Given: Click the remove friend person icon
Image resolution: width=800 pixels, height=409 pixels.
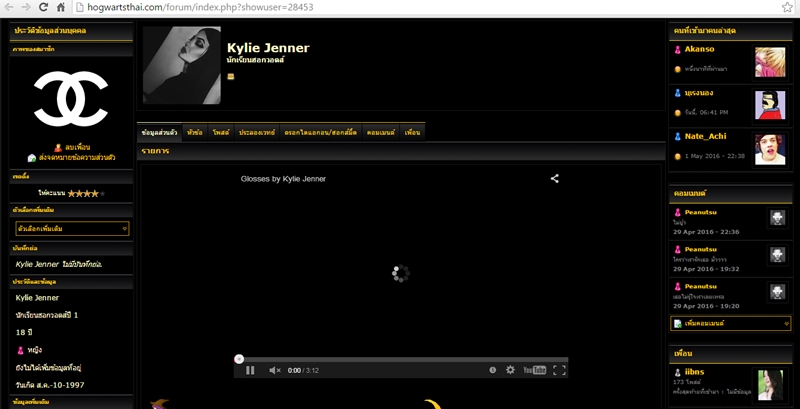Looking at the screenshot, I should click(58, 147).
